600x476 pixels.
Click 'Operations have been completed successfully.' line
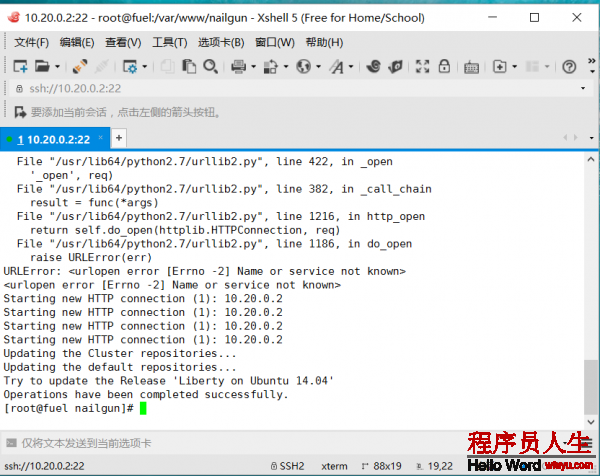tap(146, 394)
